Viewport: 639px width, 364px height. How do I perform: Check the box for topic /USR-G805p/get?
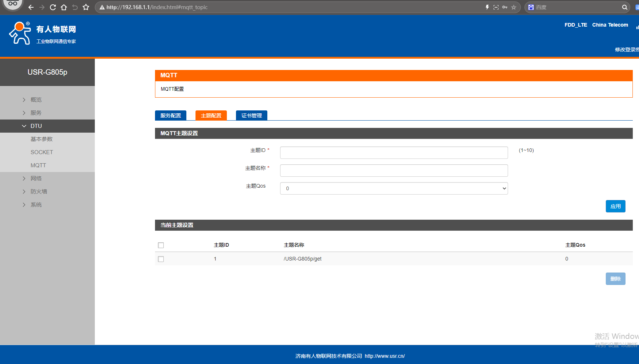(x=161, y=259)
